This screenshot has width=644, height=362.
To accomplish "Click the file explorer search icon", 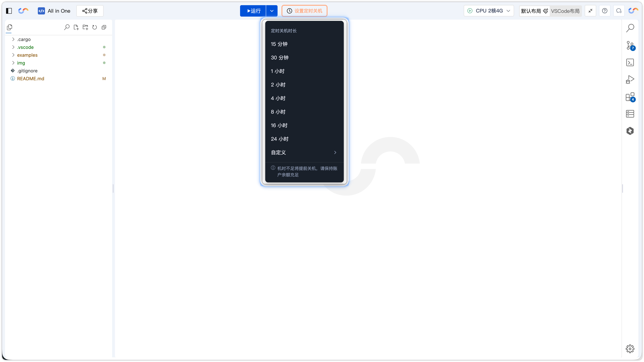I will coord(67,27).
